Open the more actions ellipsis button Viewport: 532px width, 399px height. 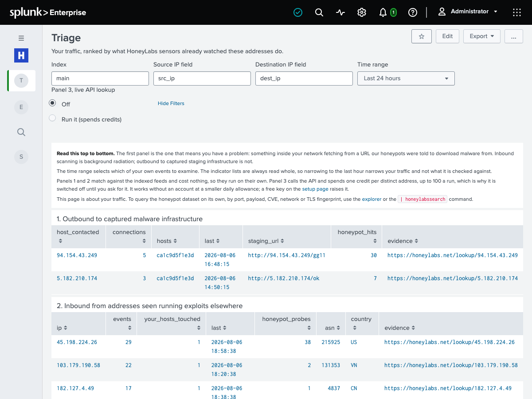(x=513, y=36)
